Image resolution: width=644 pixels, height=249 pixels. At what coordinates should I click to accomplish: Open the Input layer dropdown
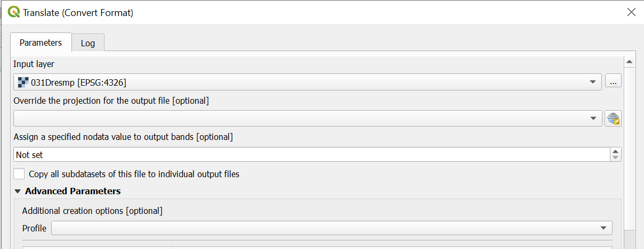592,82
